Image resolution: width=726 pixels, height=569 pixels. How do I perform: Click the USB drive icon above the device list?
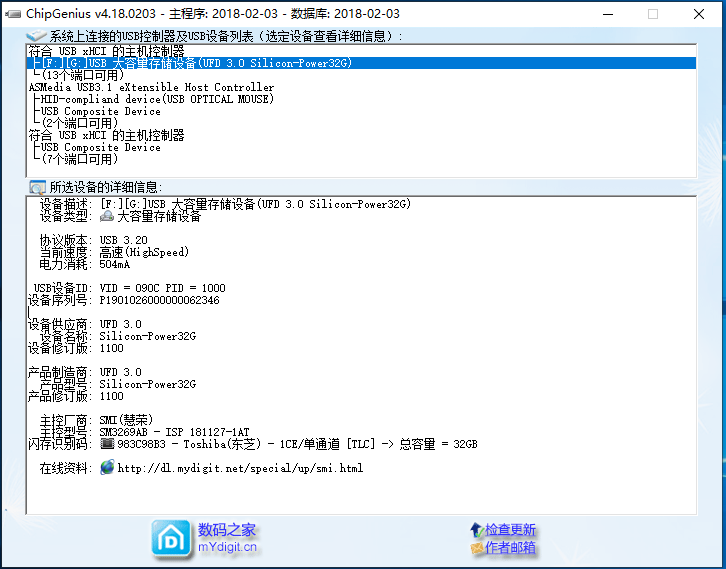tap(37, 36)
